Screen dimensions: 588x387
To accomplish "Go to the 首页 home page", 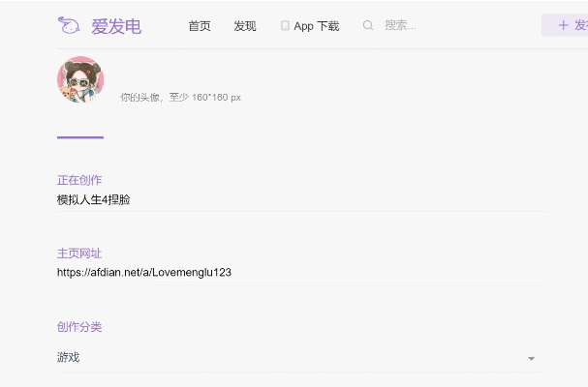I will point(200,26).
